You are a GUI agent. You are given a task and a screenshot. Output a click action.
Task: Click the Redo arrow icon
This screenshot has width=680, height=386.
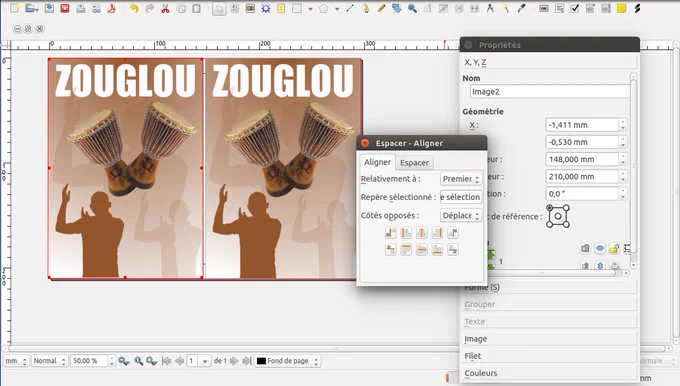click(150, 8)
